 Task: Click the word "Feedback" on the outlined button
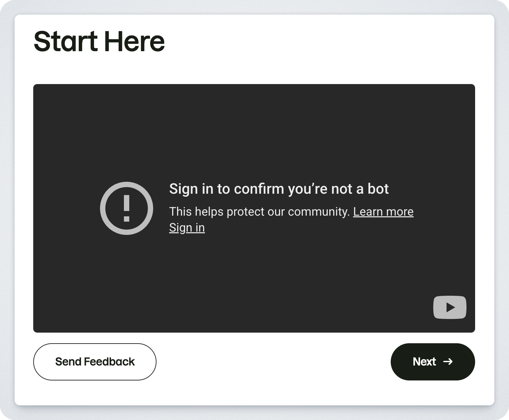109,362
